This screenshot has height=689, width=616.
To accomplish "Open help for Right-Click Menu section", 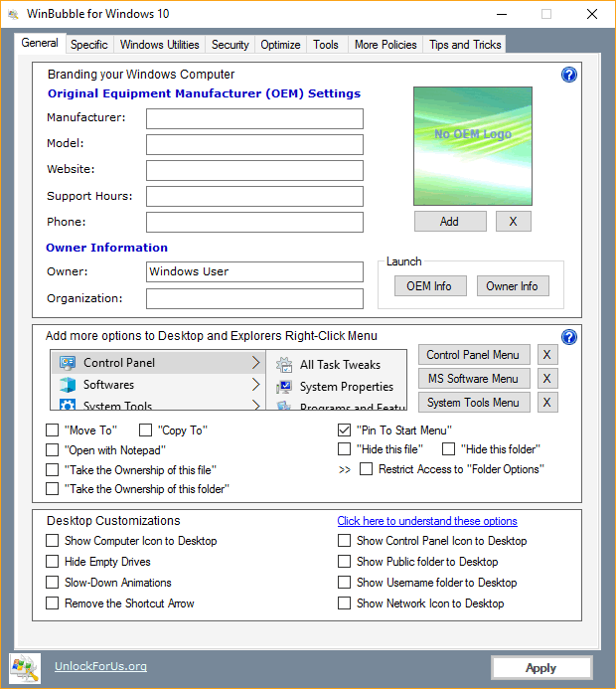I will tap(569, 337).
